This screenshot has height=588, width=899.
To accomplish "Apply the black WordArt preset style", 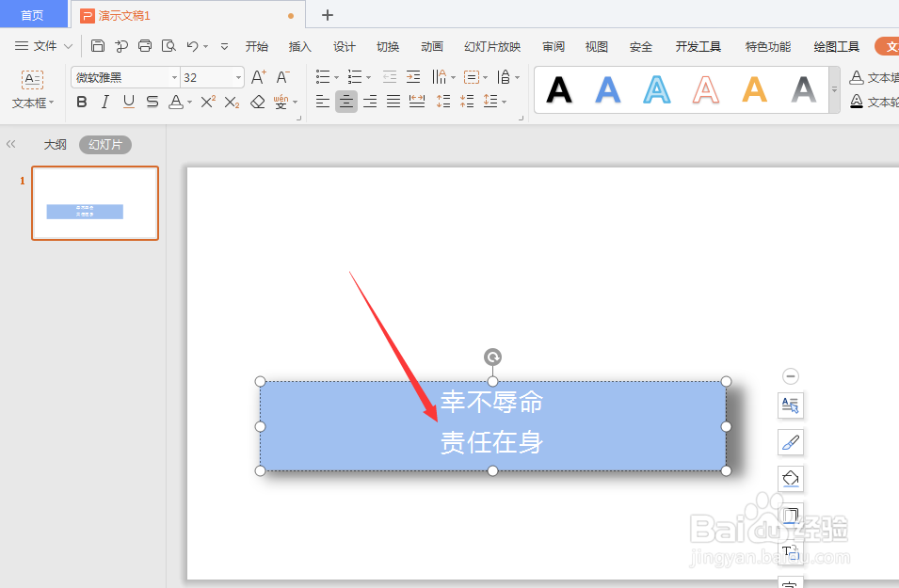I will (x=559, y=90).
